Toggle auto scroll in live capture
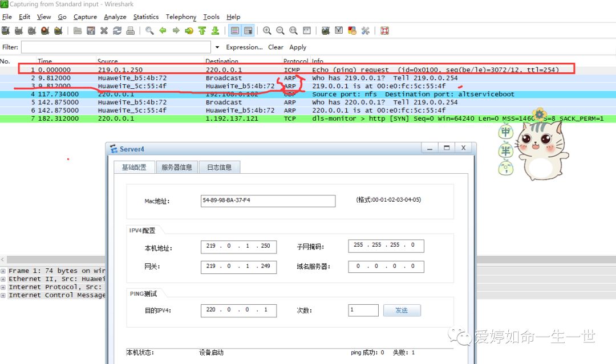This screenshot has width=616, height=364. (248, 31)
